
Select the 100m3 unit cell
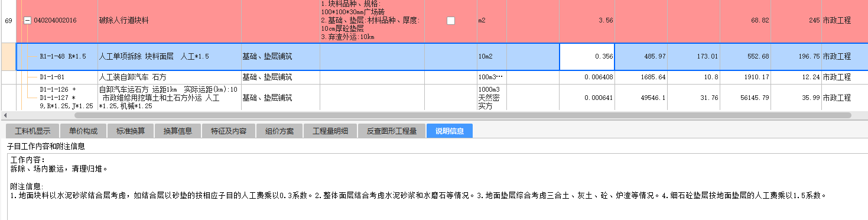point(492,77)
